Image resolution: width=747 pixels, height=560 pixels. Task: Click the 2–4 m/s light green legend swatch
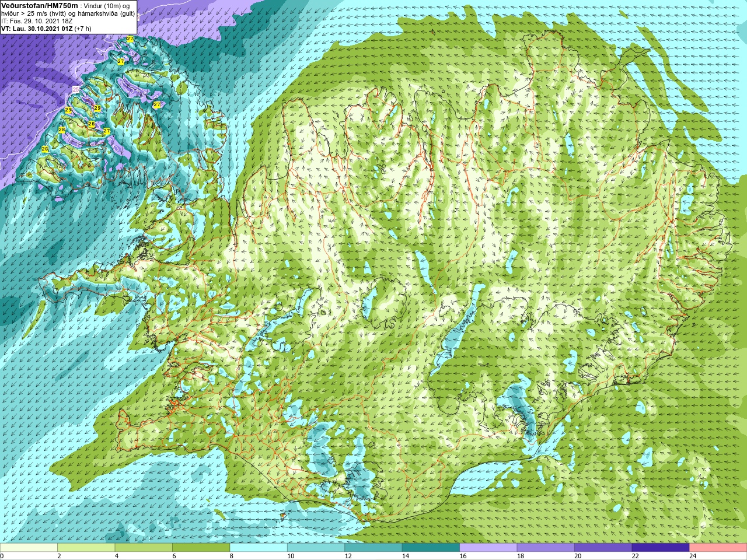(x=86, y=548)
